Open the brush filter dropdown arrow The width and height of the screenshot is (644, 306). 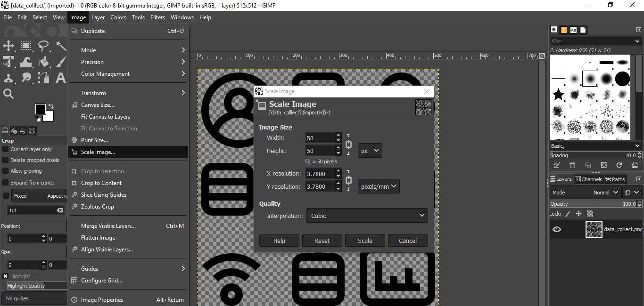coord(638,41)
